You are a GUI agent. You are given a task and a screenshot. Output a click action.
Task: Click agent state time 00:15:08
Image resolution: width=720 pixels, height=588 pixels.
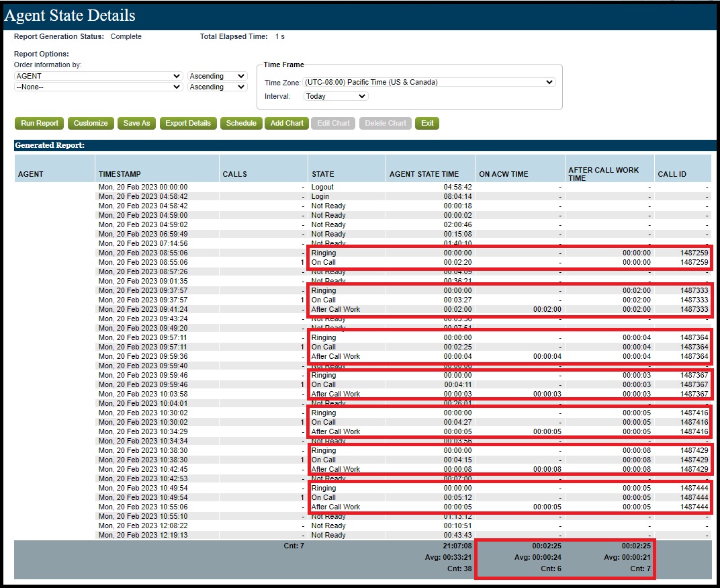tap(457, 235)
